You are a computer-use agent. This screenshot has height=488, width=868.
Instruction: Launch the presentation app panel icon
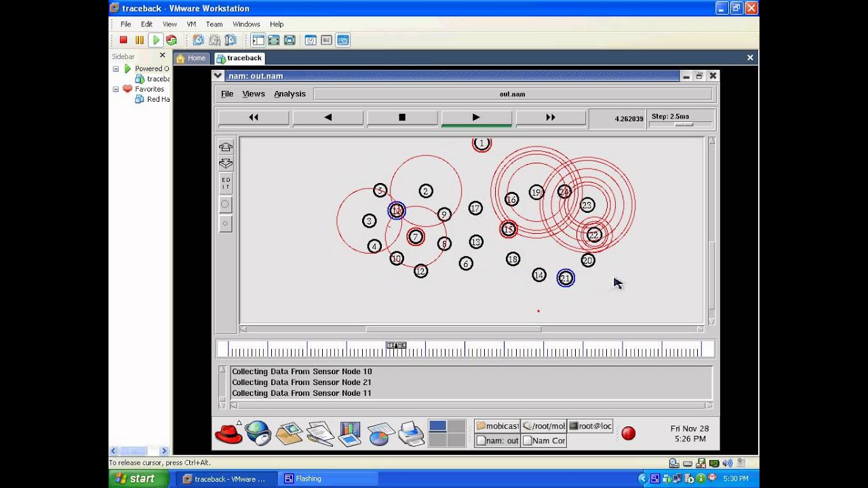pyautogui.click(x=350, y=432)
